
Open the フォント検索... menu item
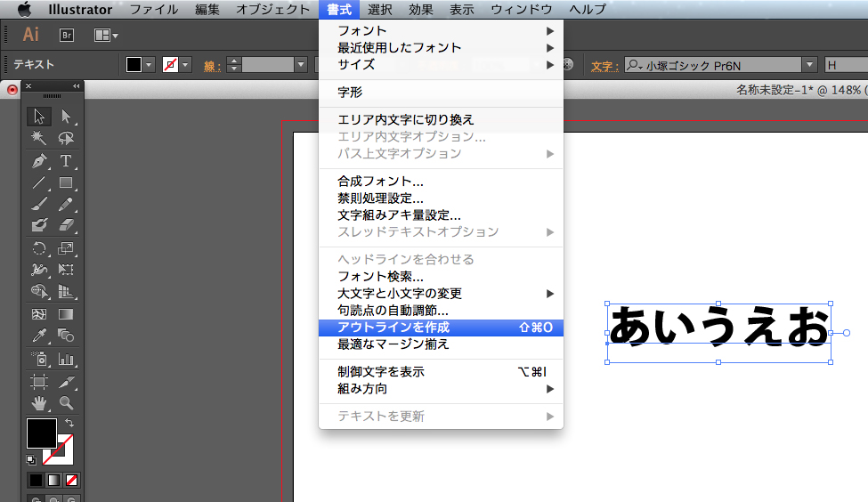[x=380, y=277]
